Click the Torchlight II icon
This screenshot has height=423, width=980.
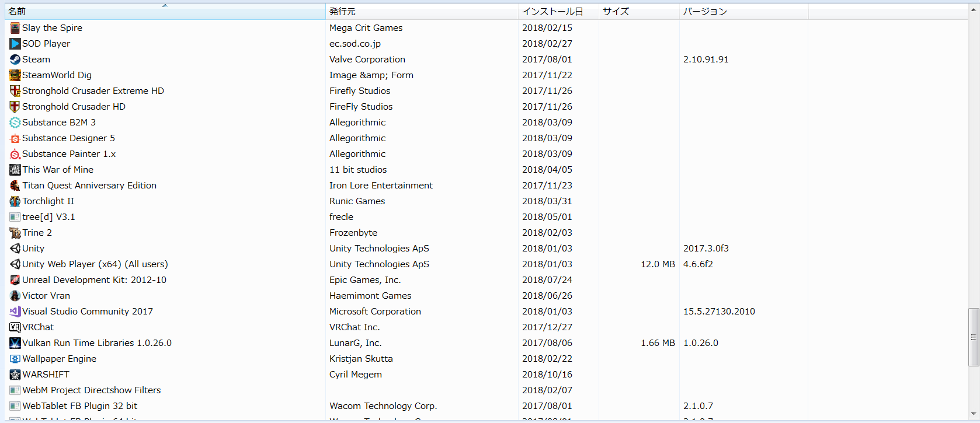[x=15, y=201]
